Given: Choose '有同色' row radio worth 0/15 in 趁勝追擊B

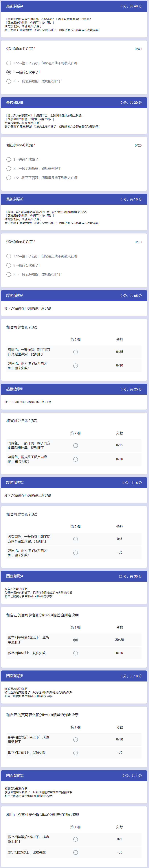Looking at the screenshot, I should (x=76, y=445).
